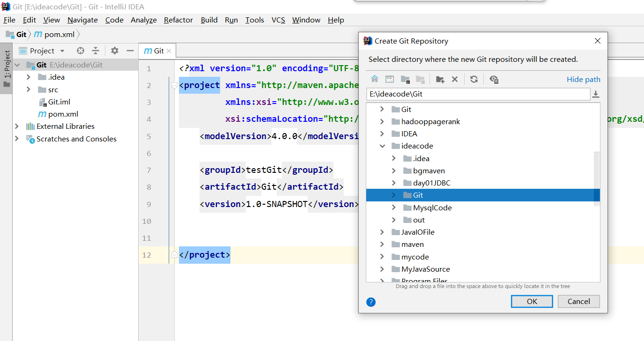Screen dimensions: 644x341
Task: Hide the Project tool window with minus icon
Action: pos(130,51)
